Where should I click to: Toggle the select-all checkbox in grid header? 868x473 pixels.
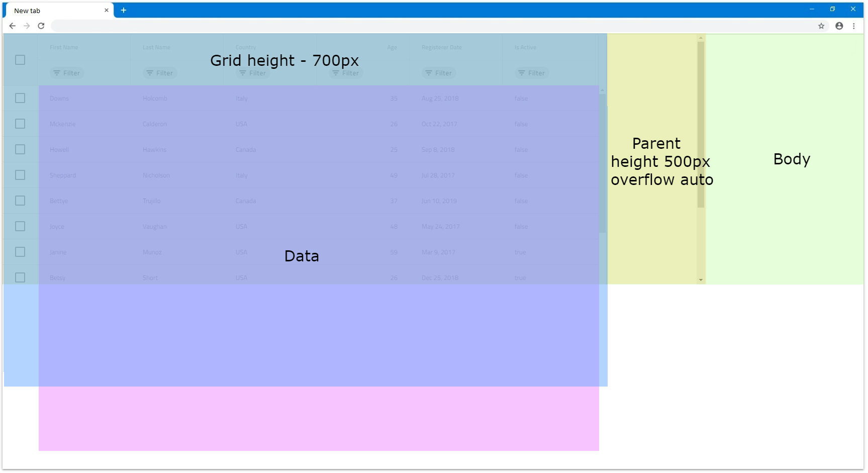pyautogui.click(x=20, y=60)
